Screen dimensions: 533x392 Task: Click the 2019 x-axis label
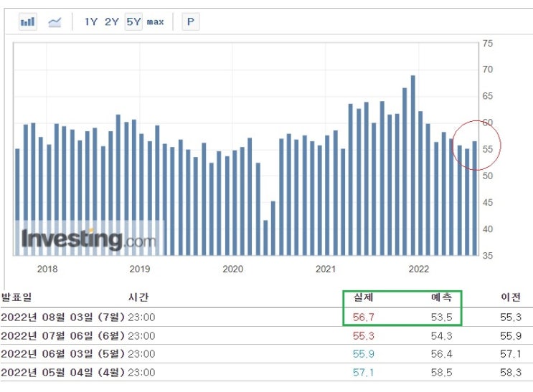pyautogui.click(x=140, y=269)
